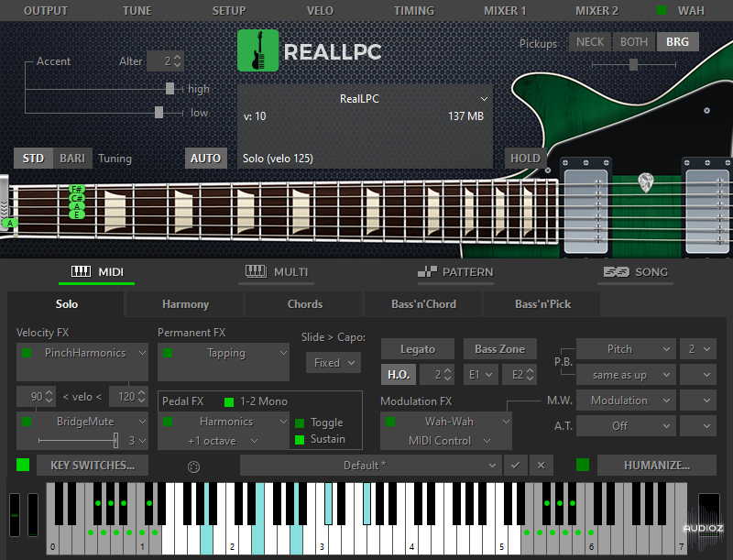The width and height of the screenshot is (733, 560).
Task: Select the BRG pickup button
Action: (677, 42)
